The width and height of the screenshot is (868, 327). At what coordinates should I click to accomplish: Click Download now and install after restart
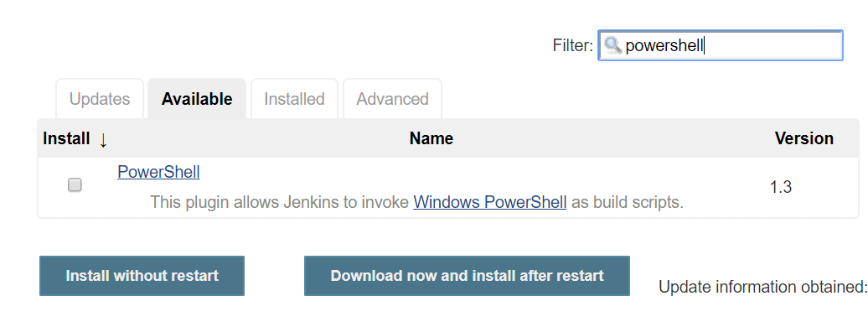[467, 276]
